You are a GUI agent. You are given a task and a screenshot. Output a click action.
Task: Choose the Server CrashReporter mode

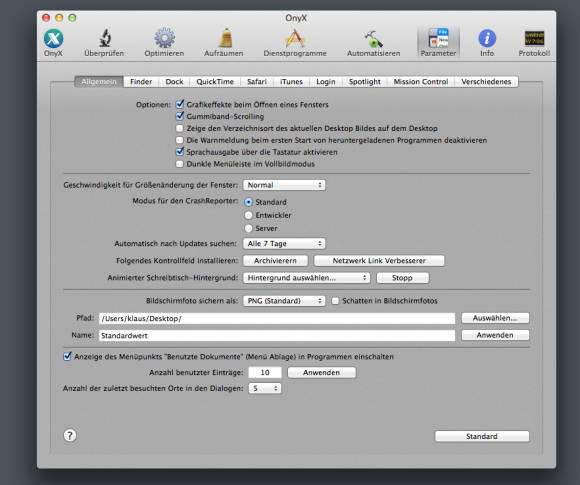point(249,228)
